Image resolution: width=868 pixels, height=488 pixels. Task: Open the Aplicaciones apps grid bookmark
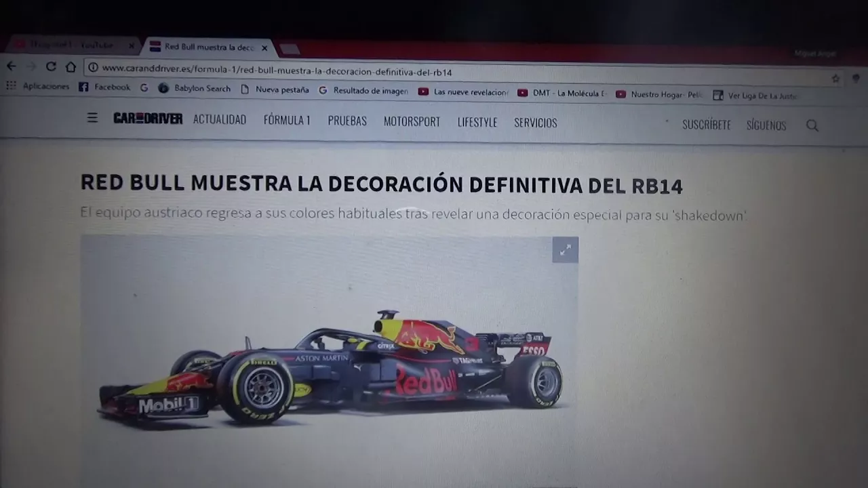point(38,86)
